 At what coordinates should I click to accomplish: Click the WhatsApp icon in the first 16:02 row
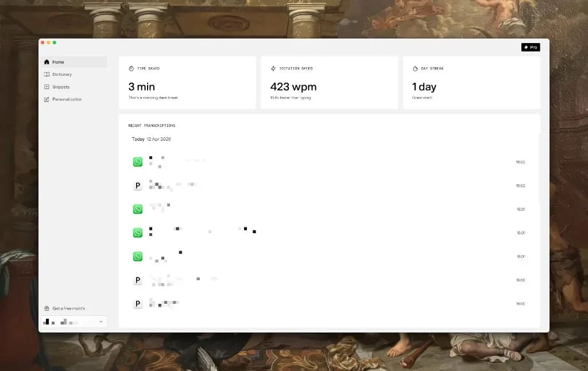coord(138,162)
